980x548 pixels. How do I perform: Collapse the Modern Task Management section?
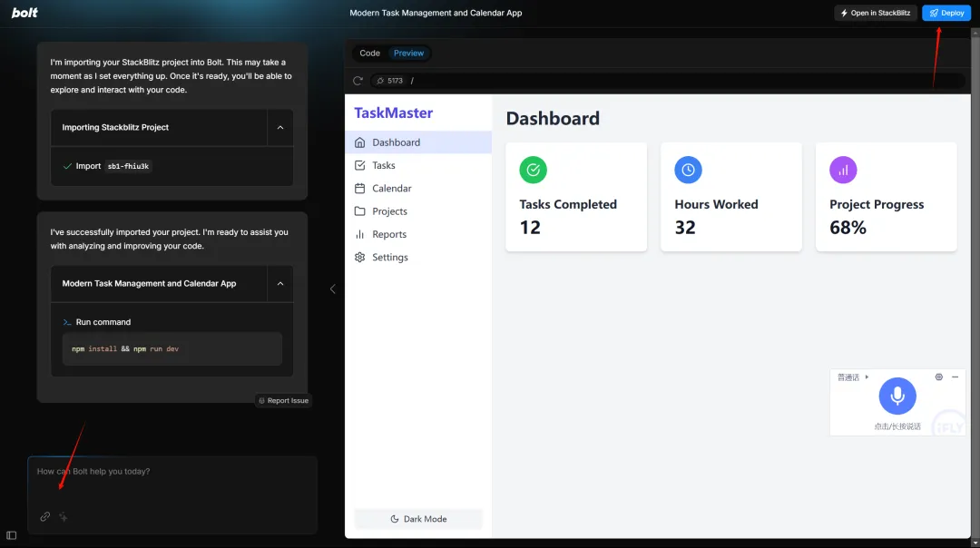(280, 284)
